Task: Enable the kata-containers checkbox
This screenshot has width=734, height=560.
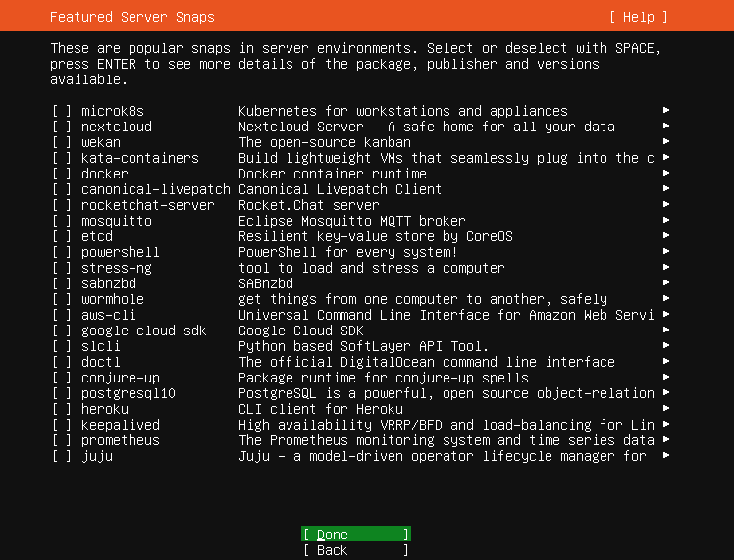Action: coord(62,158)
